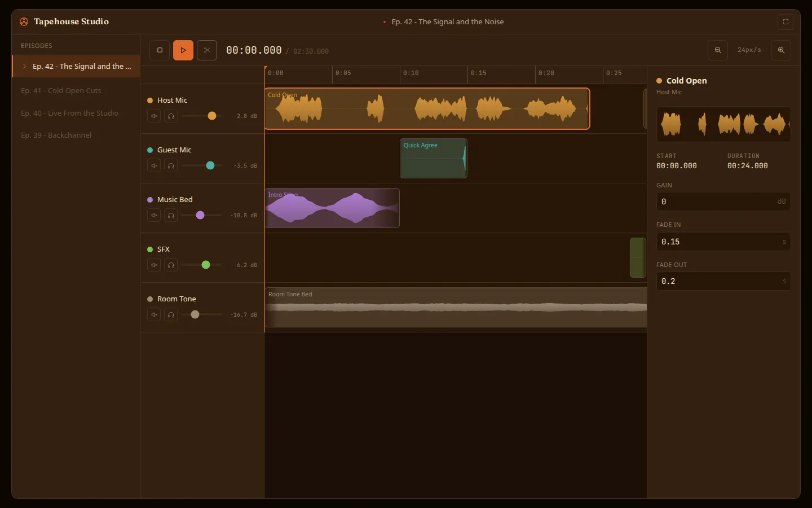Click the Room Tone volume slider knob
The width and height of the screenshot is (812, 508).
pos(195,314)
